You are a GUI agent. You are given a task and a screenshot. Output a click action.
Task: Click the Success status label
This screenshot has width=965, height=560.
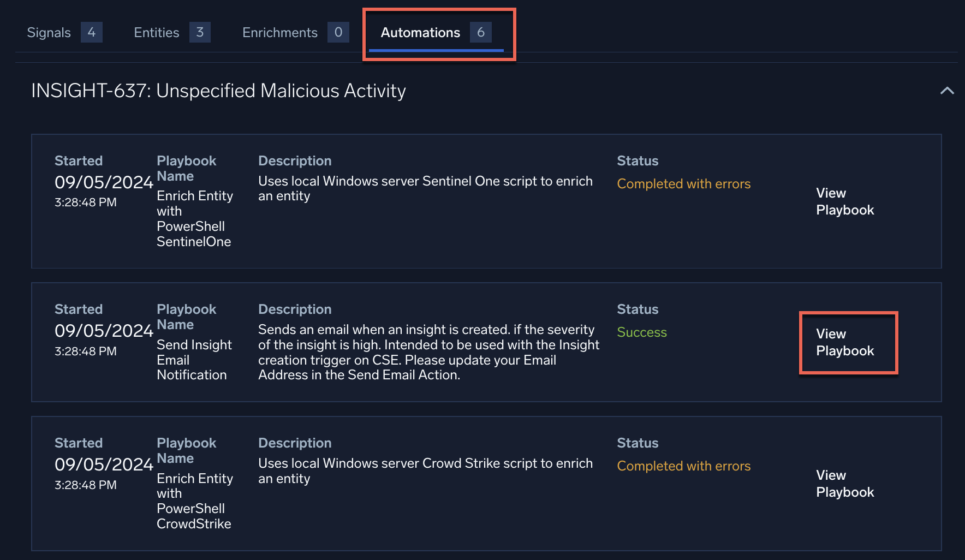click(x=642, y=332)
